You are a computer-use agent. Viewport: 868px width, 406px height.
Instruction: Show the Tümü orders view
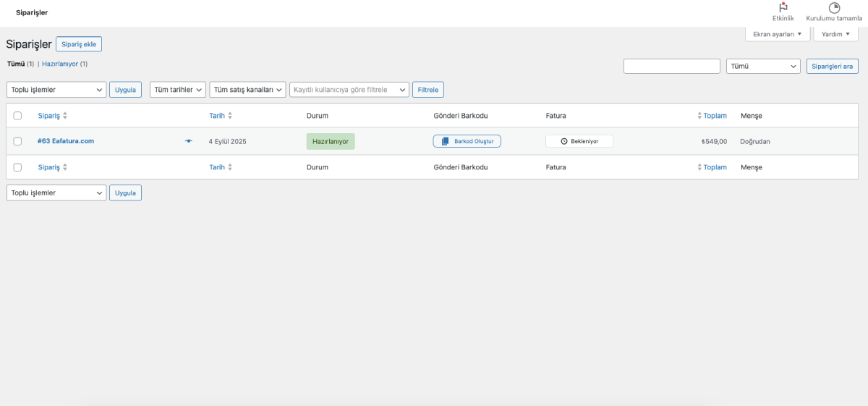point(16,64)
